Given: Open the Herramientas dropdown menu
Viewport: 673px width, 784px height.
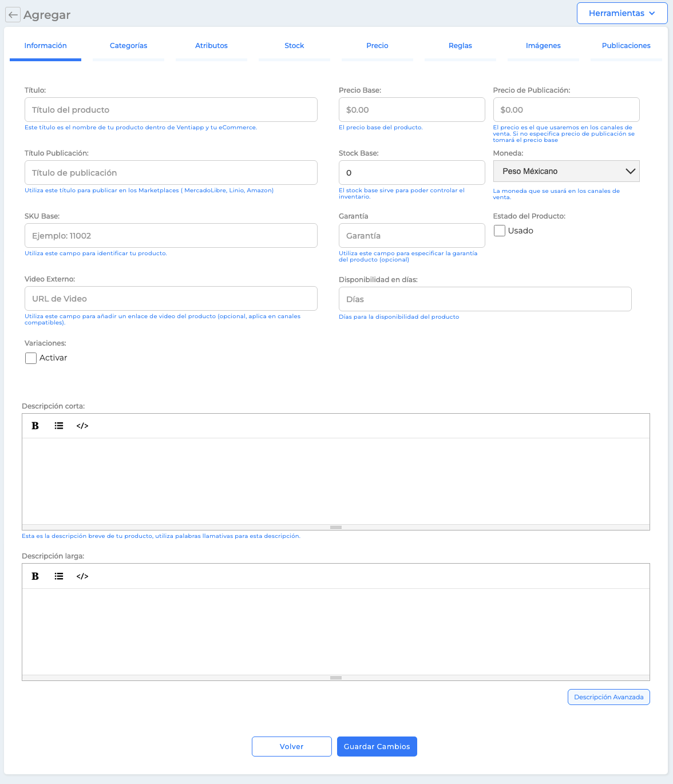Looking at the screenshot, I should pyautogui.click(x=622, y=13).
